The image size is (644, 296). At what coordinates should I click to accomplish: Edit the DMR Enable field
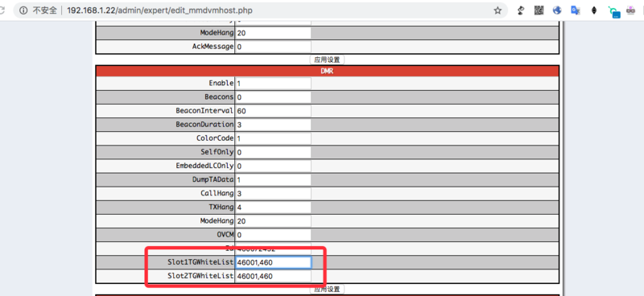point(273,84)
